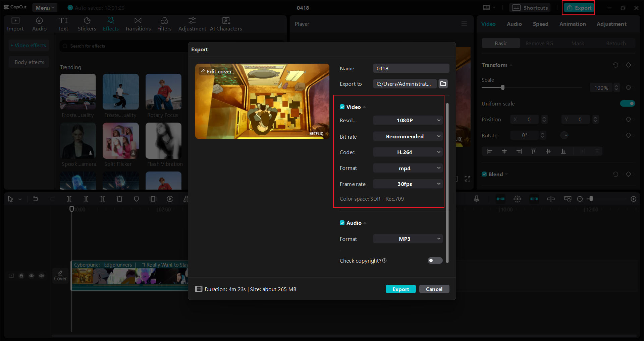Click the Undo arrow in timeline toolbar
Image resolution: width=644 pixels, height=341 pixels.
tap(36, 199)
